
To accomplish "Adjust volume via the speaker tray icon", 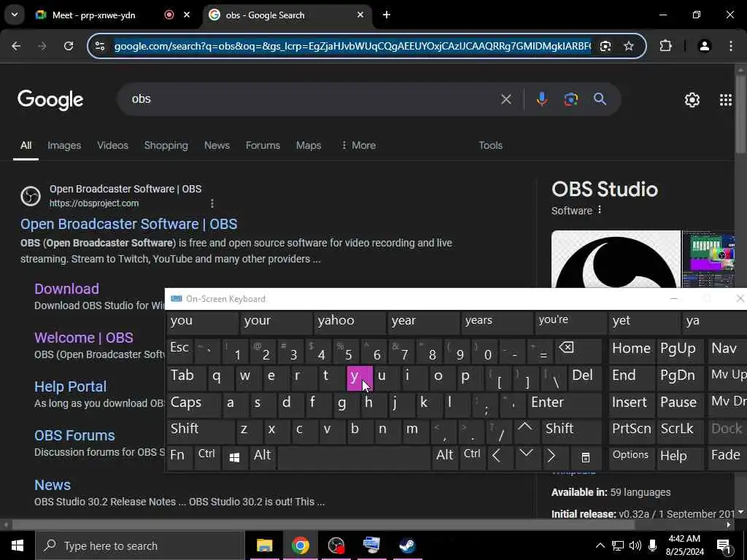I will point(635,545).
